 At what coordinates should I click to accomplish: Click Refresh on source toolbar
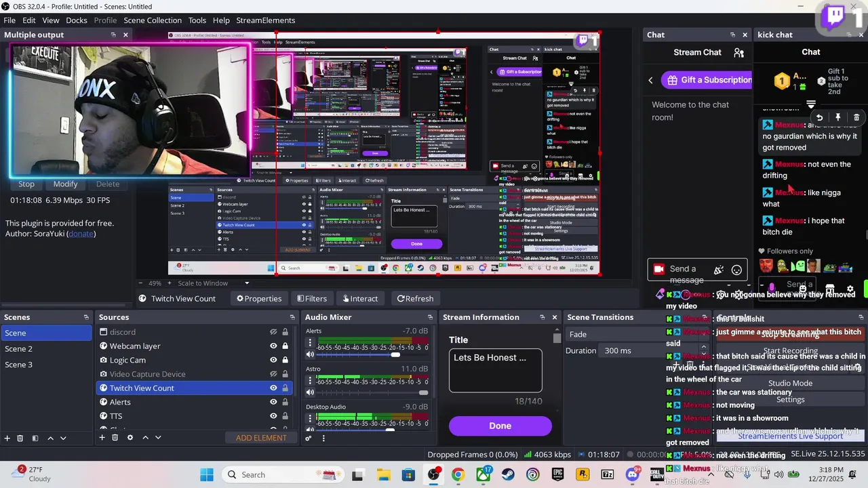point(415,298)
